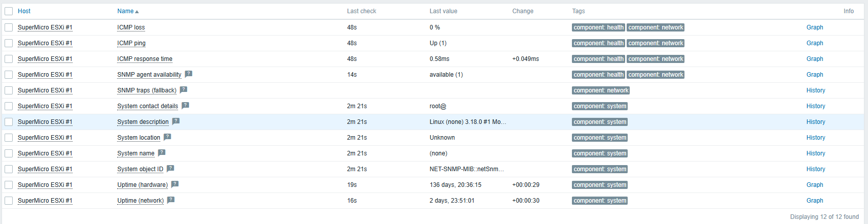Image resolution: width=868 pixels, height=224 pixels.
Task: Select the Uptime (network) row checkbox
Action: pyautogui.click(x=9, y=201)
